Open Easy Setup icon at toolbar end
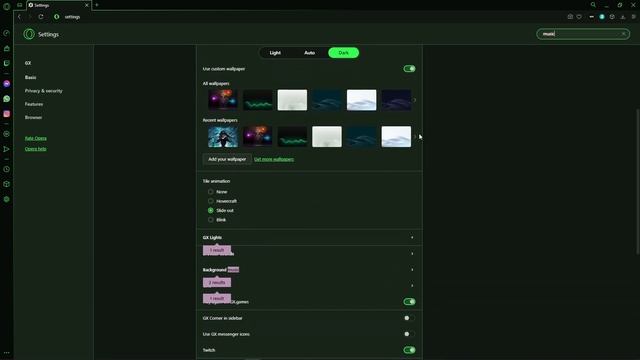The height and width of the screenshot is (360, 640). (x=633, y=17)
